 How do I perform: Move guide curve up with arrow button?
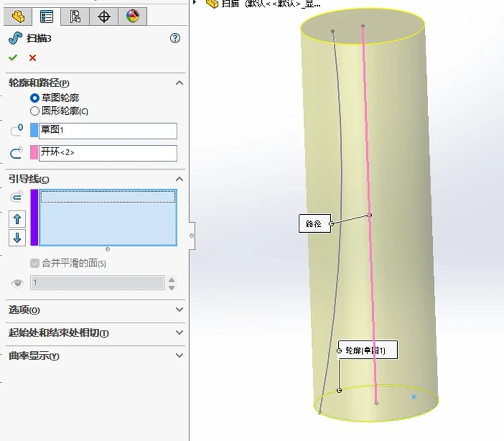click(17, 219)
